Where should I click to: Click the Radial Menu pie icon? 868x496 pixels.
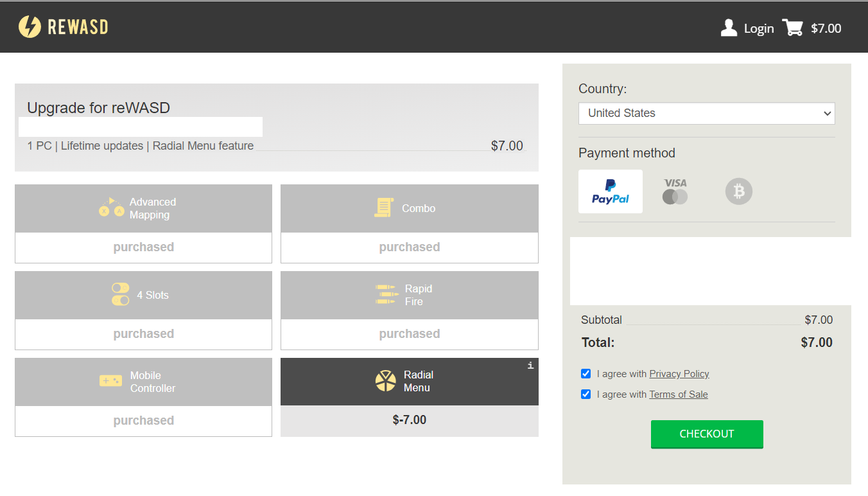pos(385,381)
